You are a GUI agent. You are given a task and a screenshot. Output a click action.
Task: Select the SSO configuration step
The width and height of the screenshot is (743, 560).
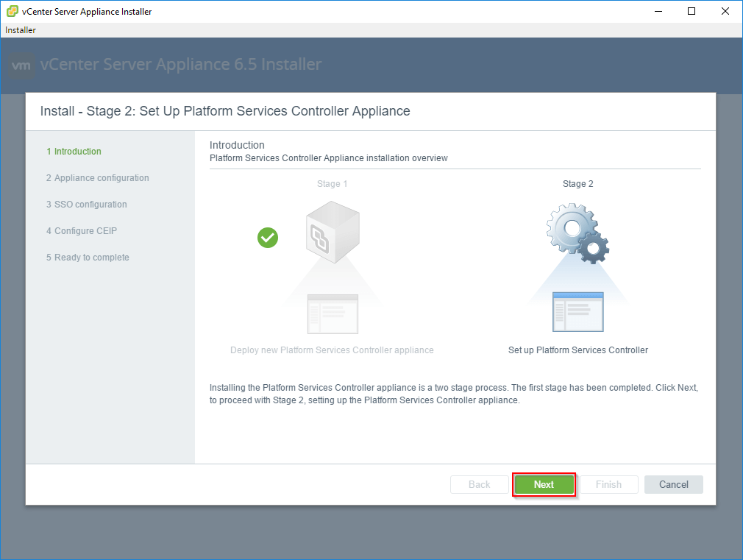[x=86, y=204]
